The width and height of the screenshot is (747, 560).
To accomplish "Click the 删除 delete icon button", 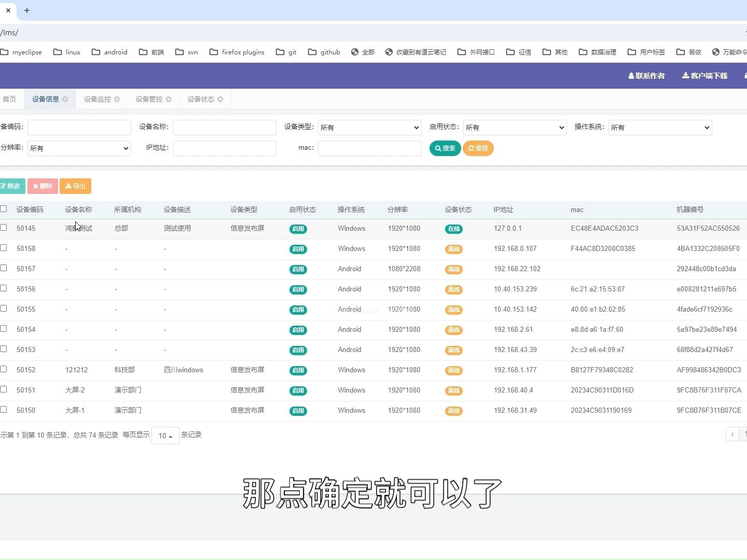I will (x=42, y=186).
